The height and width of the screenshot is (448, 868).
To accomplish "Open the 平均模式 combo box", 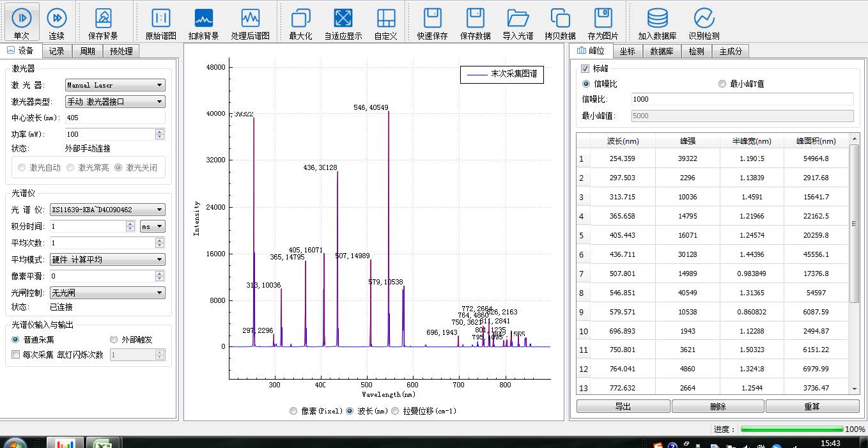I will pyautogui.click(x=107, y=259).
